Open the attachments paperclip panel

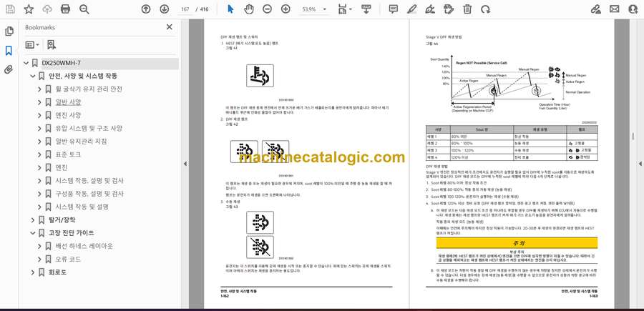pos(9,69)
